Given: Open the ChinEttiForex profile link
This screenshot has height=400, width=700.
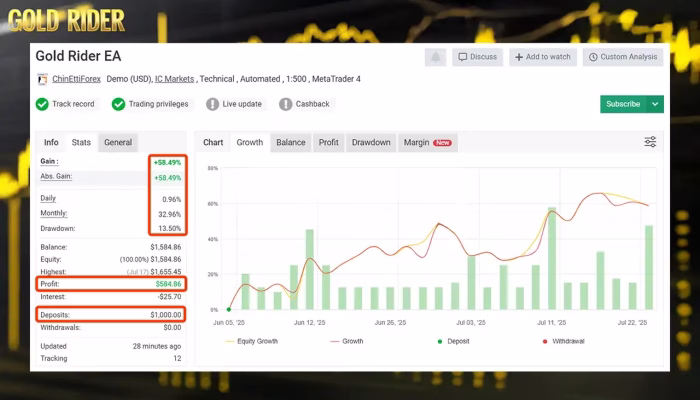Looking at the screenshot, I should 76,79.
